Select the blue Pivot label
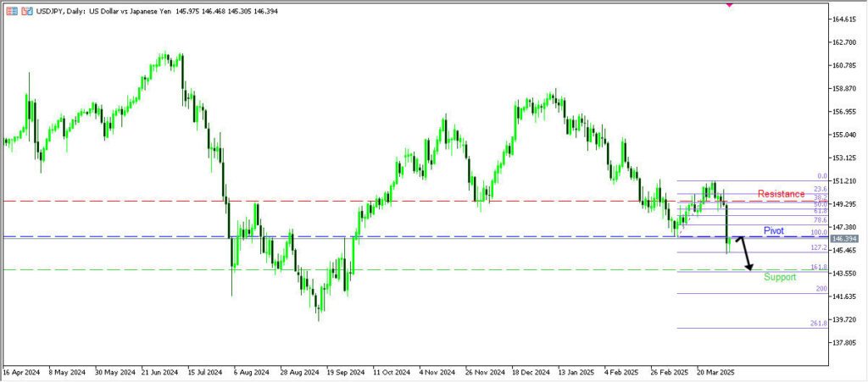Image resolution: width=868 pixels, height=382 pixels. (774, 230)
